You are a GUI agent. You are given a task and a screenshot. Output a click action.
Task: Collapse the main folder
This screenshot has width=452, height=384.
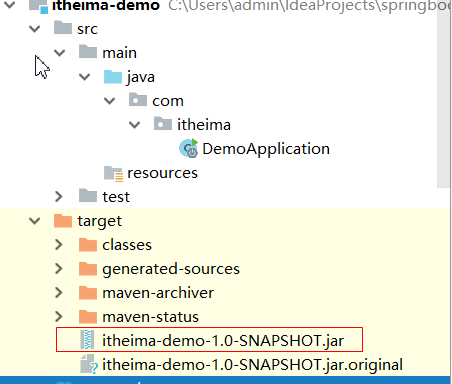pos(60,53)
